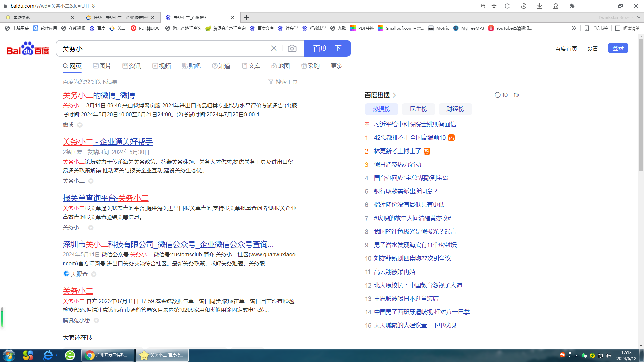Expand source dropdown next to 微博
Screen dimensions: 644x362
point(80,125)
